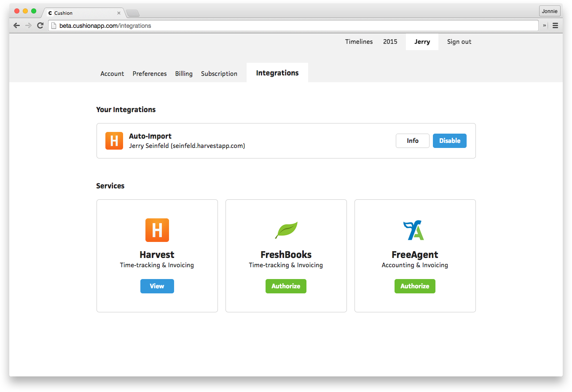
Task: Click the Harvest logo in Services card
Action: pyautogui.click(x=157, y=230)
